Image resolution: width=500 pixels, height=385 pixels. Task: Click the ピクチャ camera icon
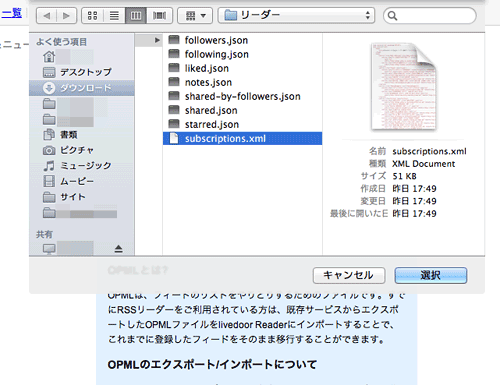(x=49, y=150)
